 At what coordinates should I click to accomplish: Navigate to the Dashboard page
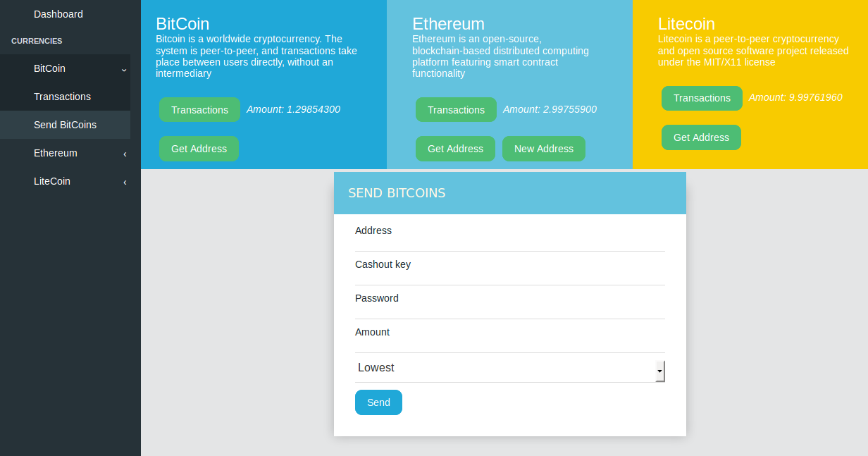(58, 13)
